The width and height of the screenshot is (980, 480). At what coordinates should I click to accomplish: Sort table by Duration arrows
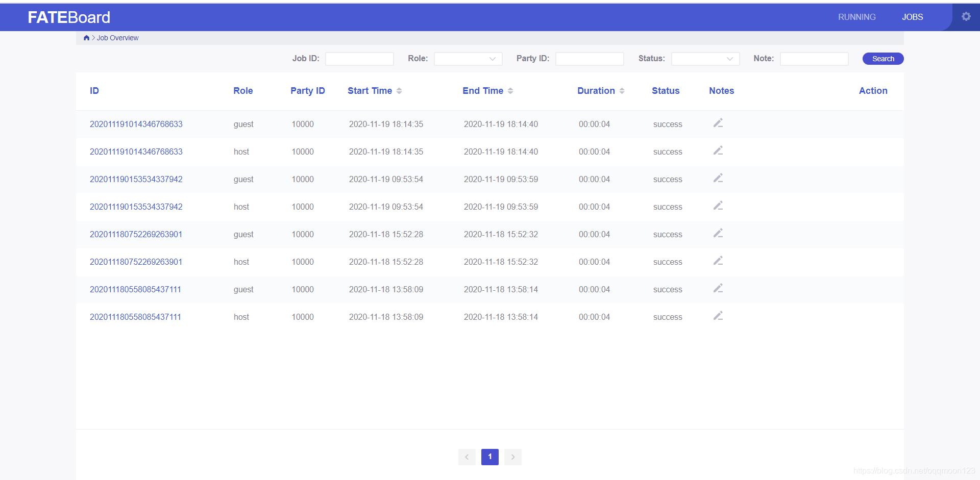pos(622,91)
